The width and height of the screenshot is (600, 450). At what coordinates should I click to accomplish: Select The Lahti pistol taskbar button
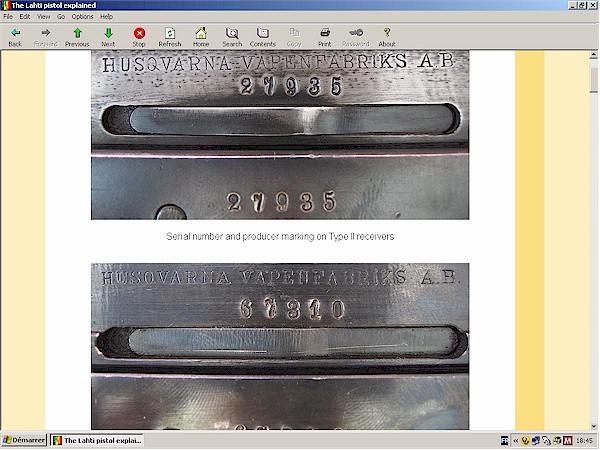coord(97,440)
